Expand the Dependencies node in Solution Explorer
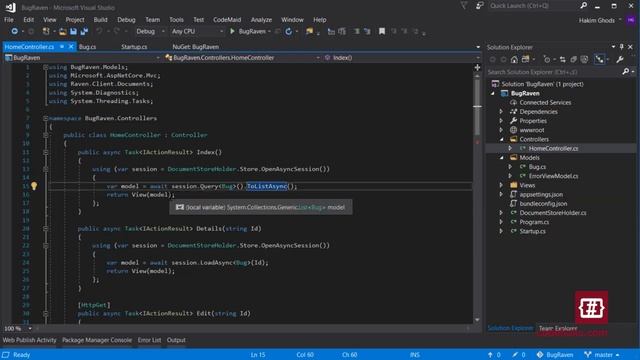The height and width of the screenshot is (360, 640). pos(501,111)
